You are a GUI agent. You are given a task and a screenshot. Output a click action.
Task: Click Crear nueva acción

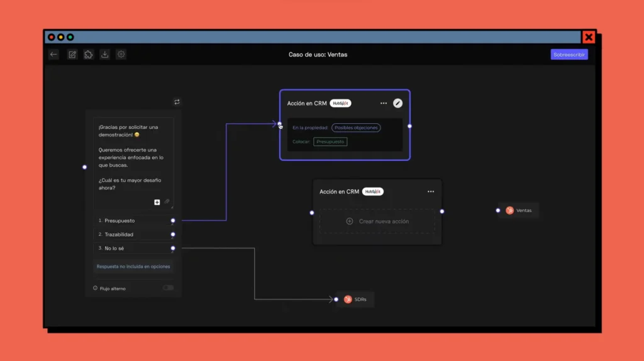point(377,221)
